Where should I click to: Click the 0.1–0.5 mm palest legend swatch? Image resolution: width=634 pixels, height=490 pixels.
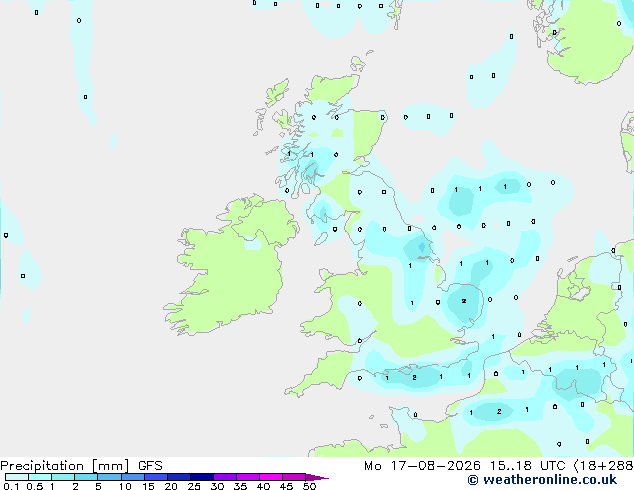pyautogui.click(x=17, y=477)
